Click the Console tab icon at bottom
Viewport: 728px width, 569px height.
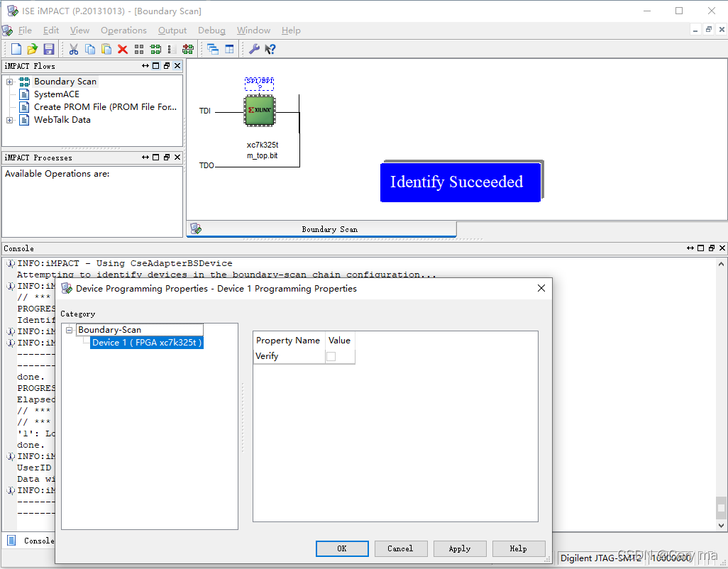pyautogui.click(x=11, y=540)
